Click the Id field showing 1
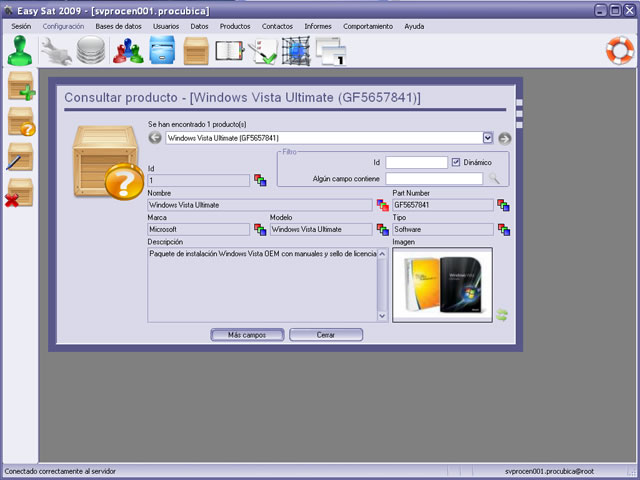The width and height of the screenshot is (640, 480). (198, 180)
